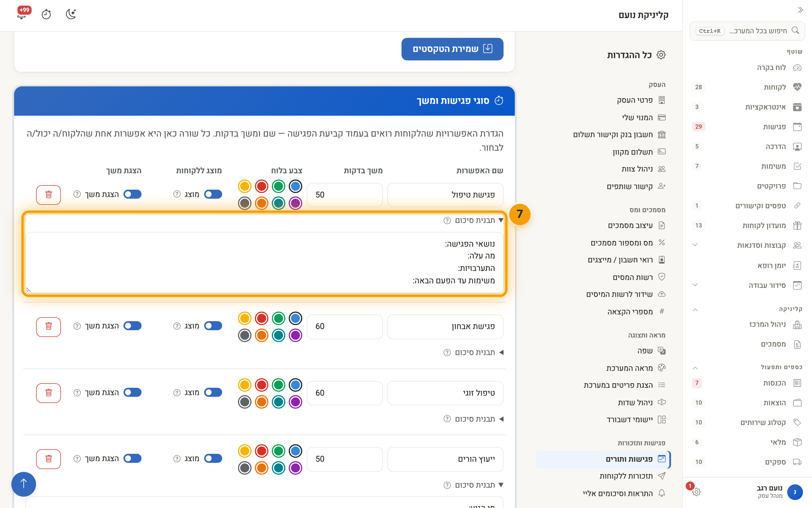
Task: Click the שמירת הטקסטים save button
Action: (452, 49)
